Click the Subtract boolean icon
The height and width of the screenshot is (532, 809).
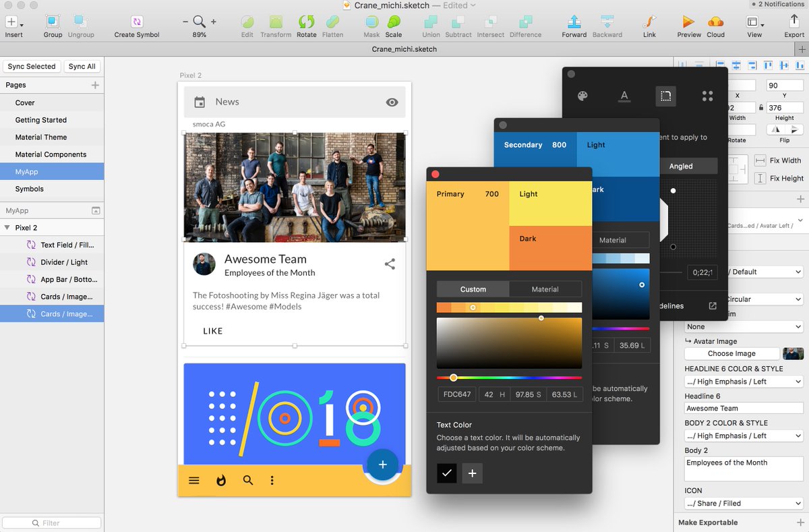(458, 22)
